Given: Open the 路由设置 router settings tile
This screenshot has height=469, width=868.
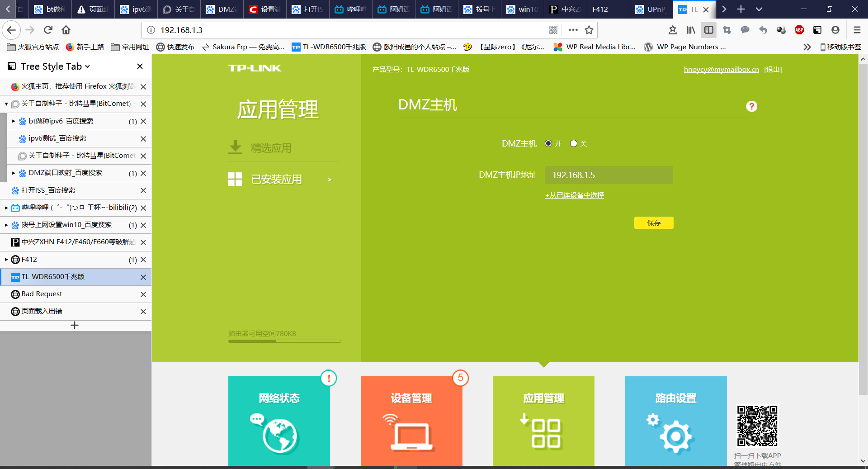Looking at the screenshot, I should 676,421.
